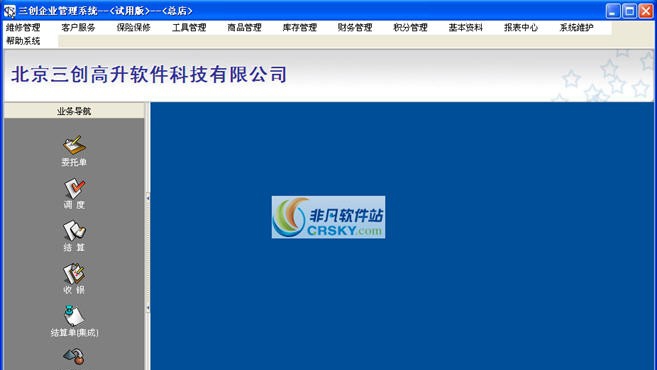Open the 财务管理 menu
This screenshot has height=370, width=657.
(355, 28)
